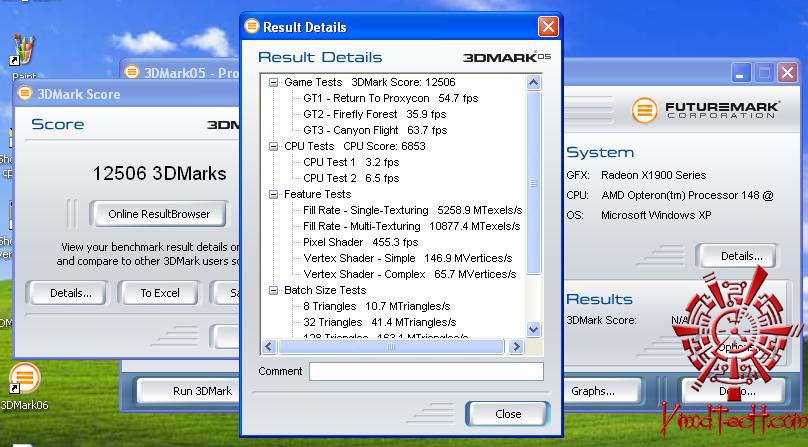This screenshot has width=808, height=447.
Task: Collapse the Batch Size Tests node
Action: pos(273,290)
